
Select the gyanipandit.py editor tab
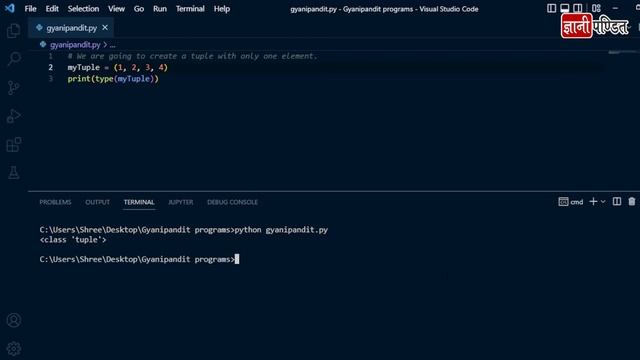(71, 28)
